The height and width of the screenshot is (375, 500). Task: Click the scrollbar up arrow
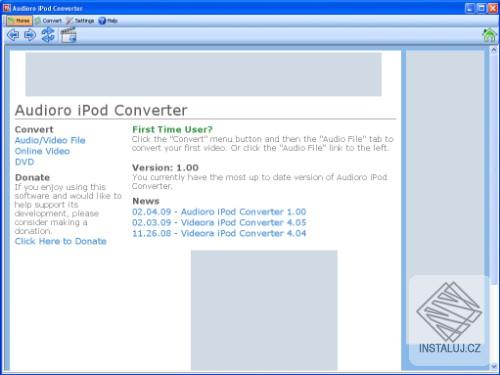click(x=494, y=50)
